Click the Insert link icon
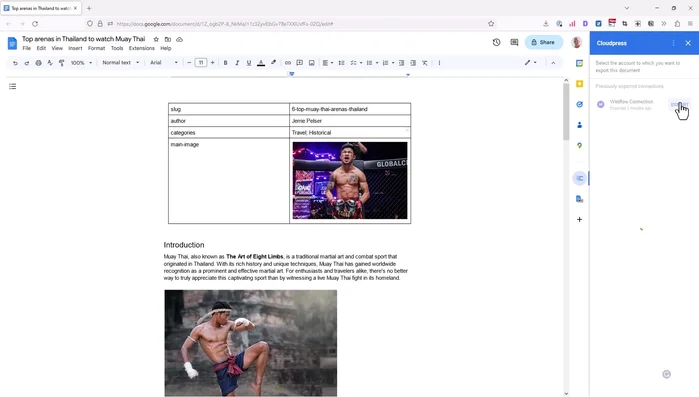Image resolution: width=699 pixels, height=397 pixels. click(288, 63)
